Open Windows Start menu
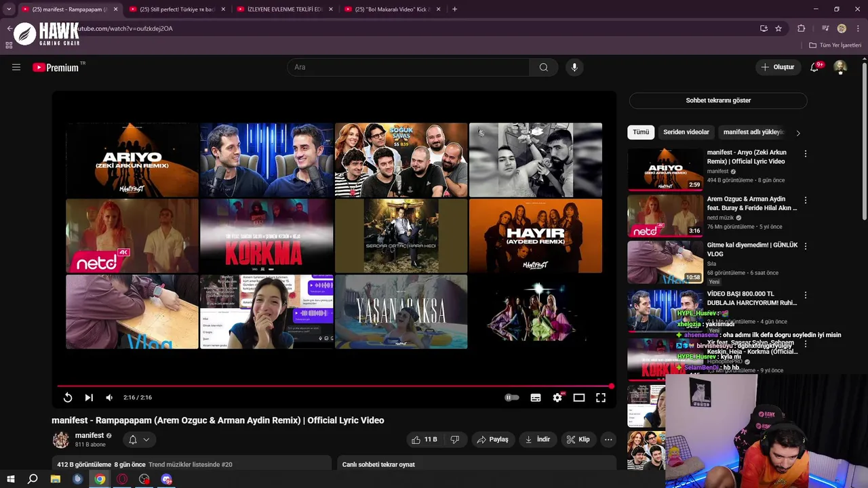 (x=11, y=479)
